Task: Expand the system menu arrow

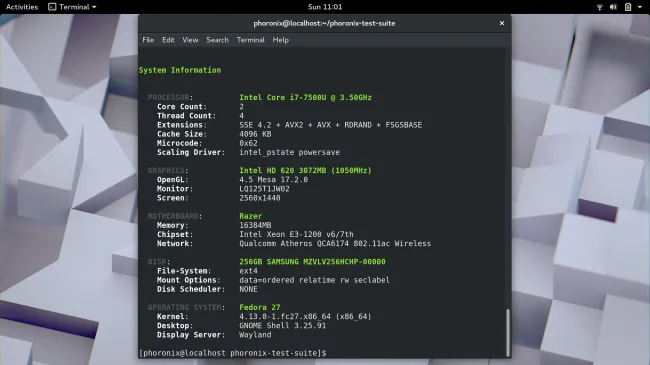Action: (640, 7)
